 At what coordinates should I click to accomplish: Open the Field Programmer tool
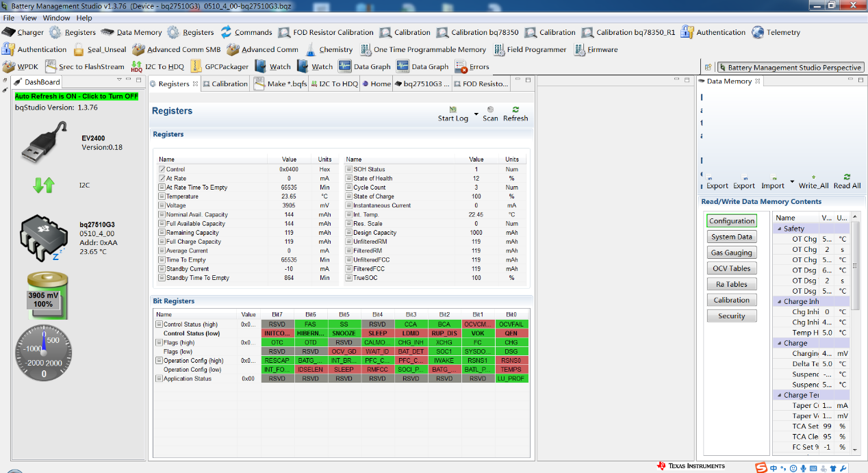point(529,49)
